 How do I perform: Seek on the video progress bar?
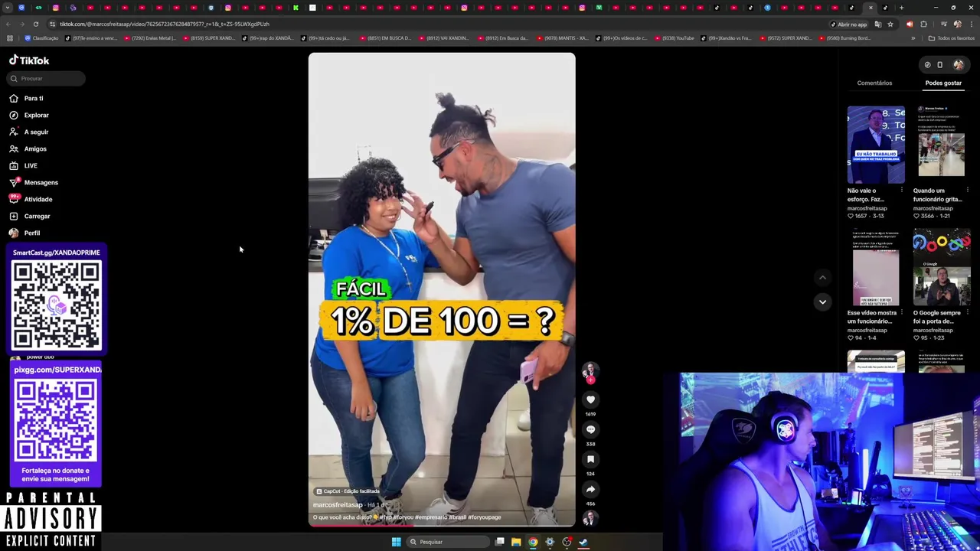point(442,526)
